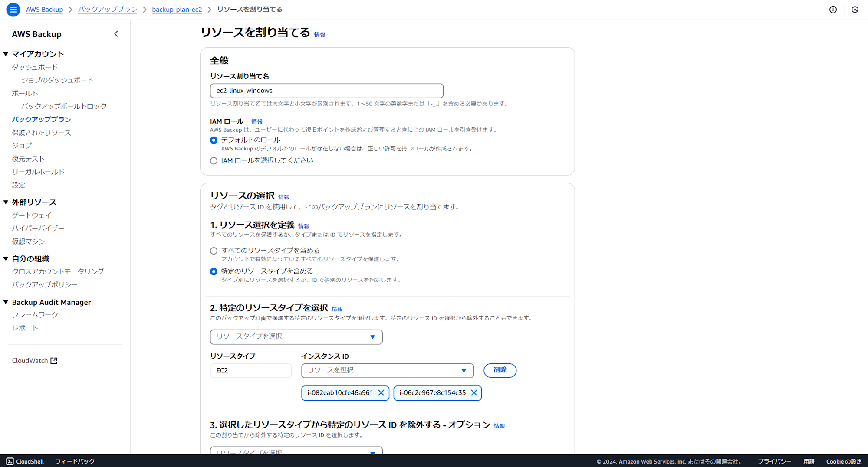Click Cookie の設定 in the footer
The width and height of the screenshot is (868, 467).
tap(844, 461)
